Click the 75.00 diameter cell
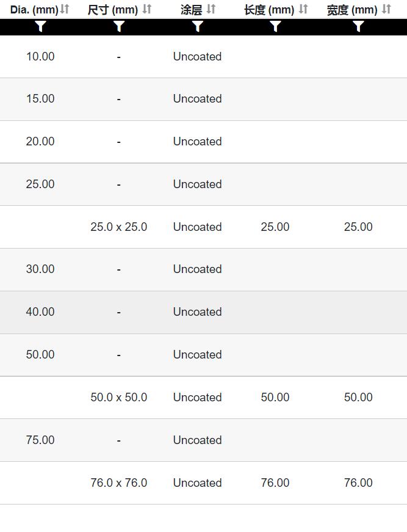The image size is (407, 532). (x=40, y=440)
